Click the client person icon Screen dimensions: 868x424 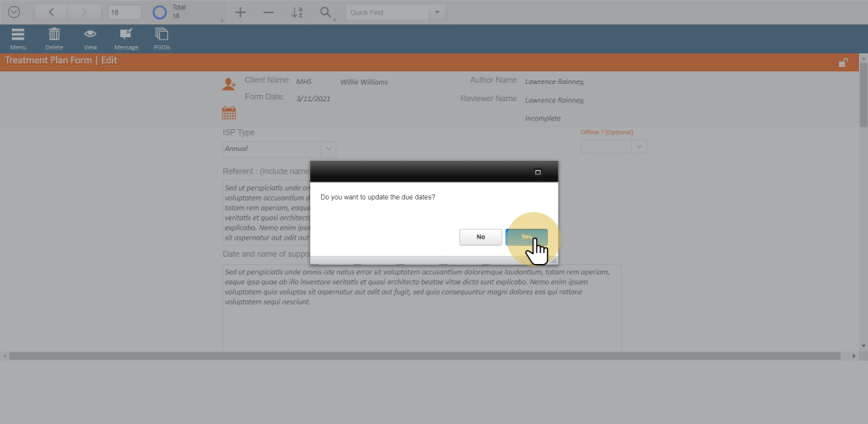[x=229, y=84]
